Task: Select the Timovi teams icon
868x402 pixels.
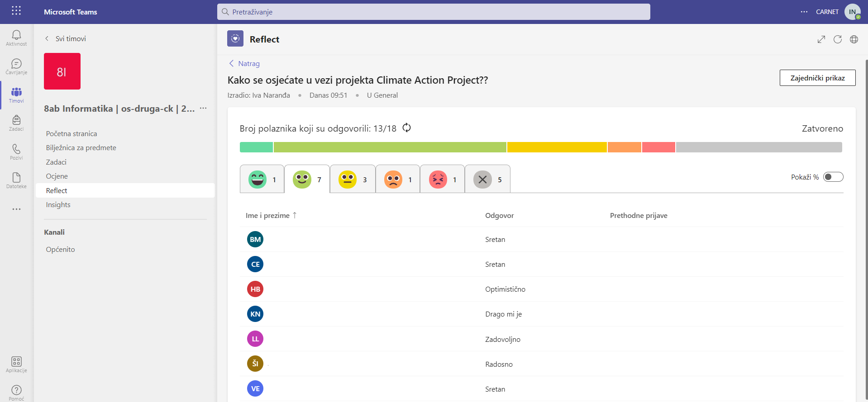Action: pyautogui.click(x=16, y=95)
